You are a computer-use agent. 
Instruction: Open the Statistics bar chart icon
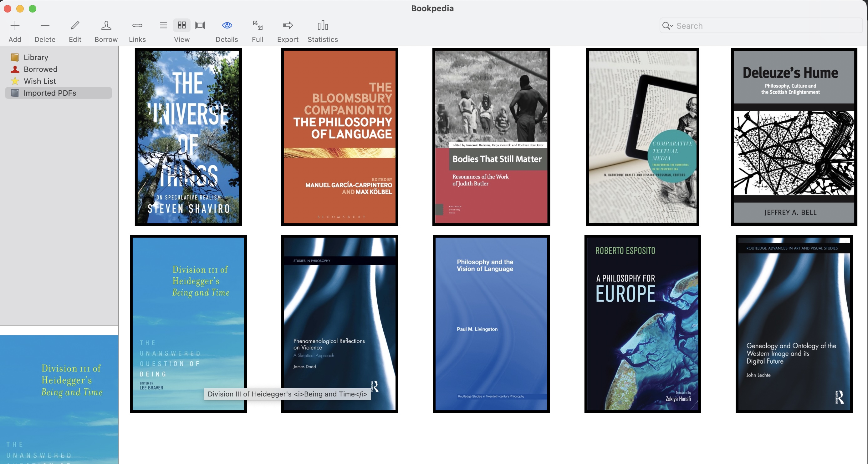pyautogui.click(x=323, y=25)
